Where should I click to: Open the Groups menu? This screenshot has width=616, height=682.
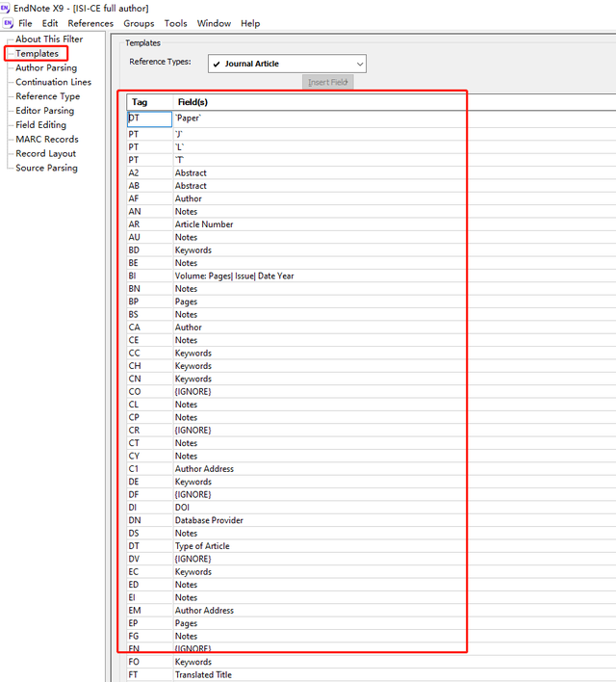(139, 23)
